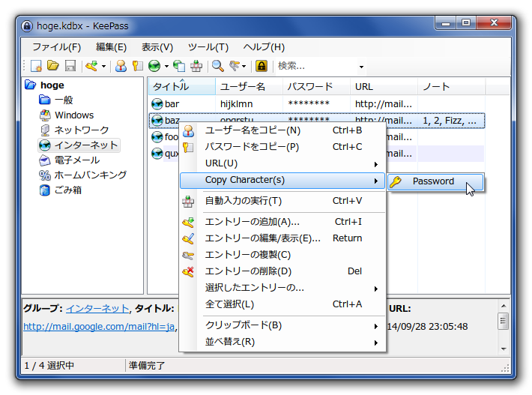
Task: Sort by the パスワード column header
Action: click(x=316, y=86)
